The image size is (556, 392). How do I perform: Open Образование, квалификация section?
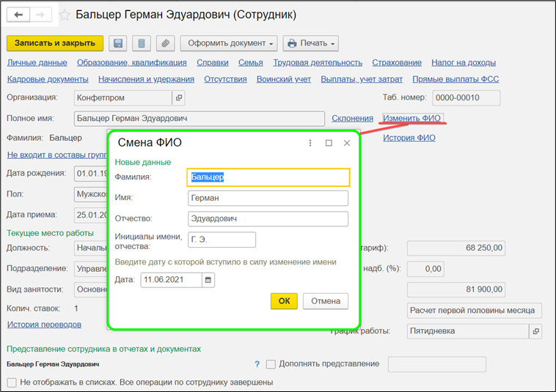coord(132,63)
